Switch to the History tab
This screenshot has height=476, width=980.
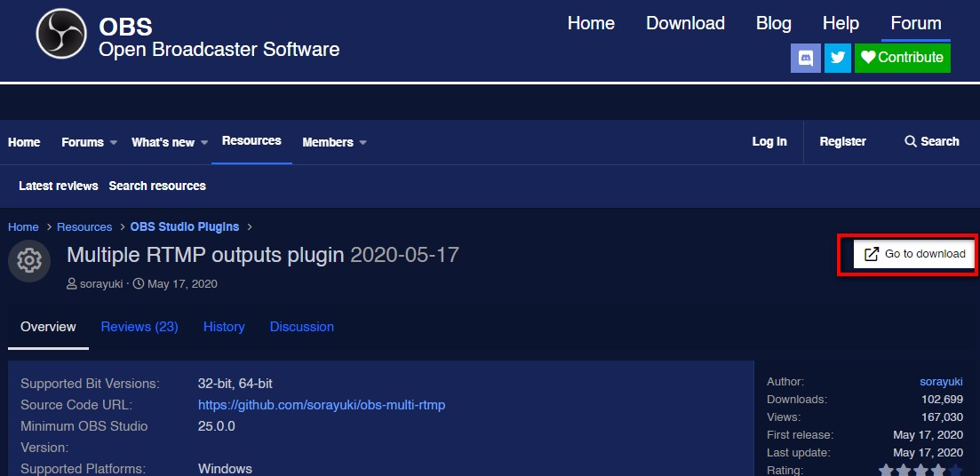pos(224,327)
